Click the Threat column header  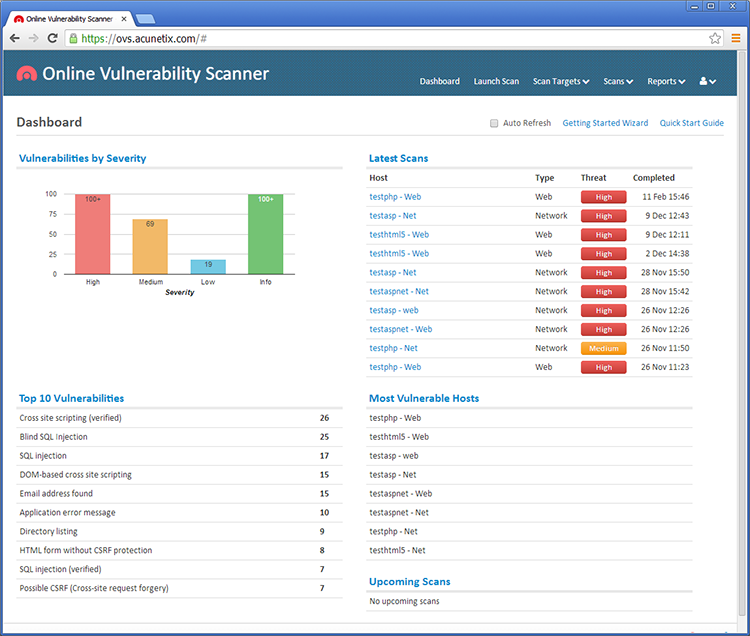pos(593,178)
